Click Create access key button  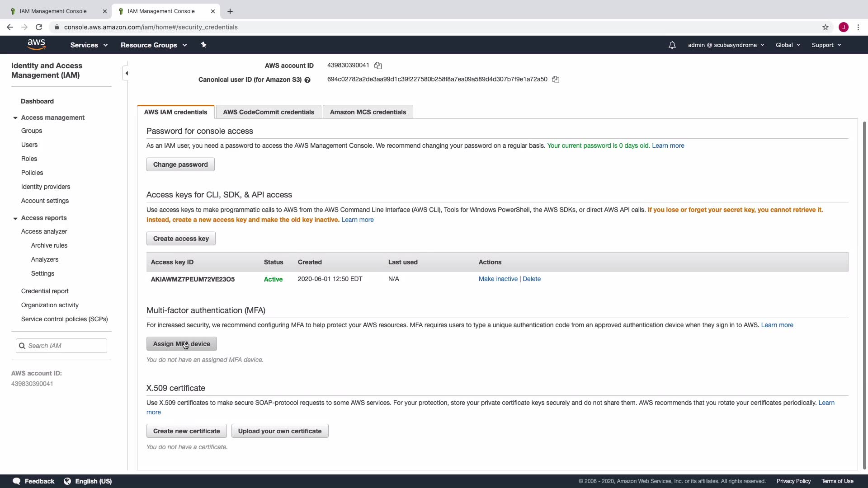181,239
